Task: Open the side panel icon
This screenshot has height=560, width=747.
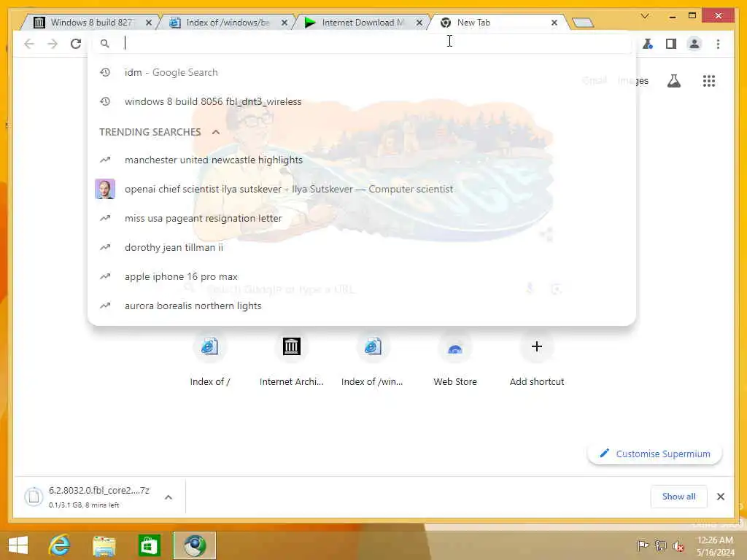Action: click(x=671, y=44)
